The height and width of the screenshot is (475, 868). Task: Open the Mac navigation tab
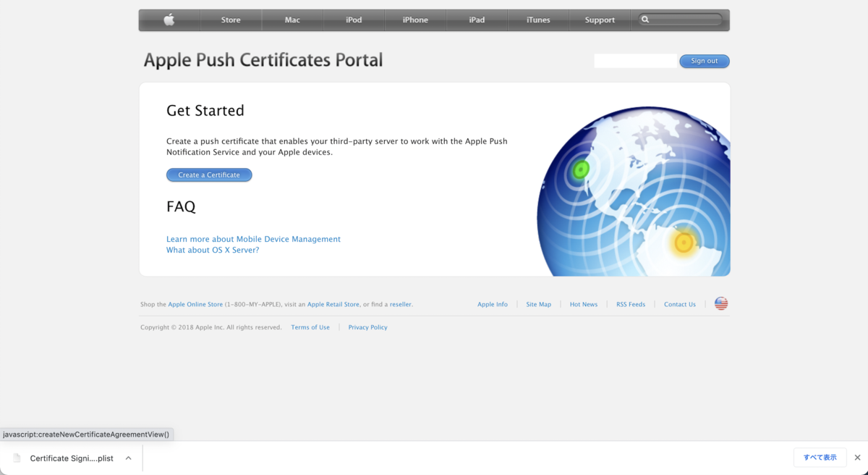tap(292, 20)
